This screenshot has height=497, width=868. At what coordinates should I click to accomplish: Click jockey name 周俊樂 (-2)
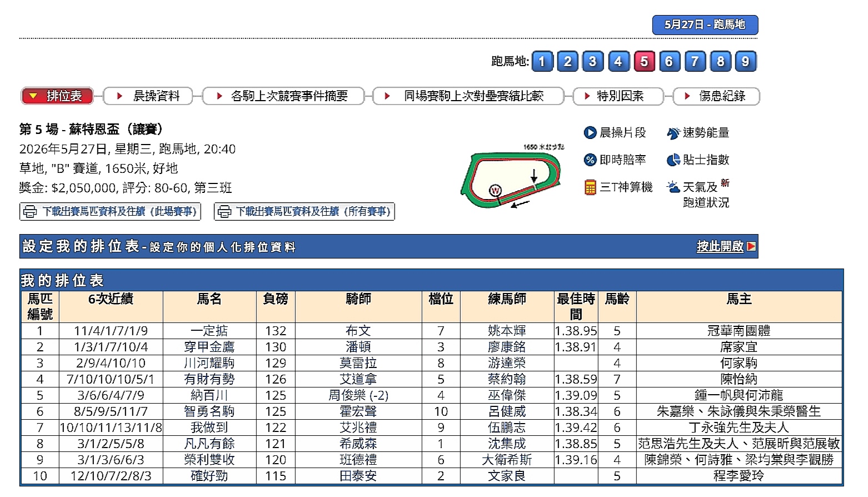(358, 395)
